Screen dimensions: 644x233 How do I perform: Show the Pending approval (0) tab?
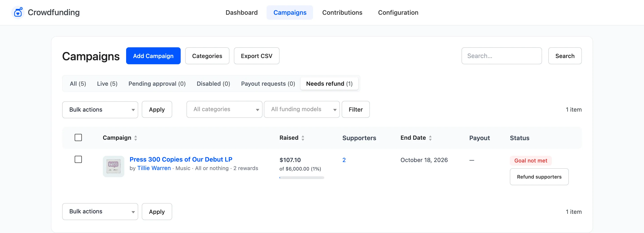(157, 83)
